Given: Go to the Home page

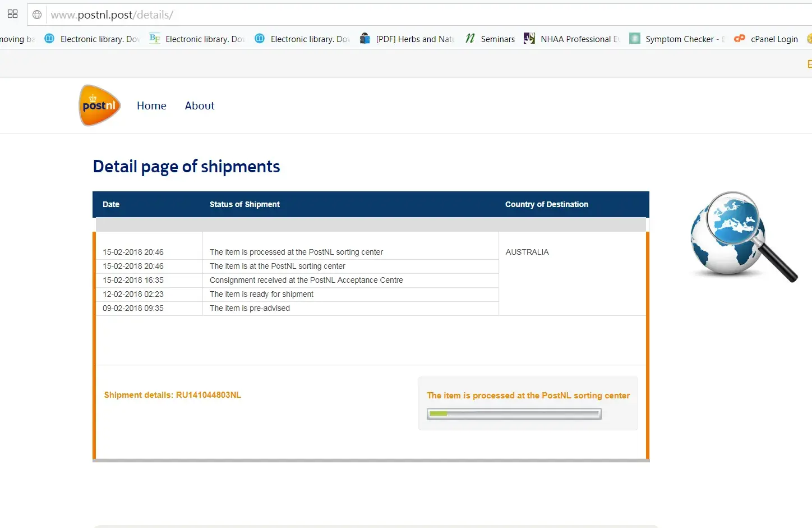Looking at the screenshot, I should [151, 105].
